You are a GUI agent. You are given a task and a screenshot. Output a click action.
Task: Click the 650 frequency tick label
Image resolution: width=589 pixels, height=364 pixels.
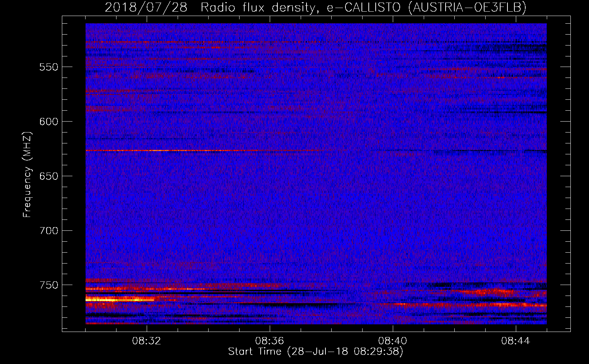(49, 176)
